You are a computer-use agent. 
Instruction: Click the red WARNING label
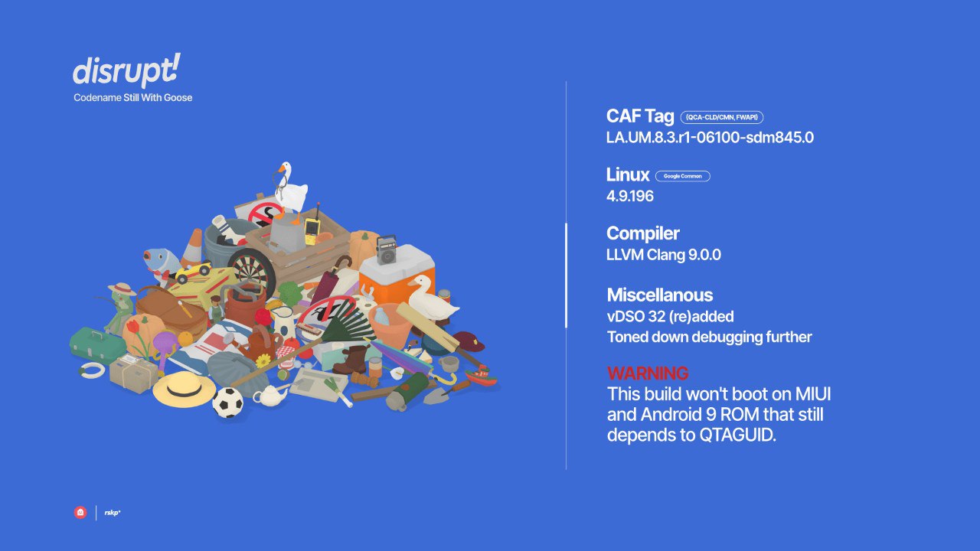click(x=648, y=373)
